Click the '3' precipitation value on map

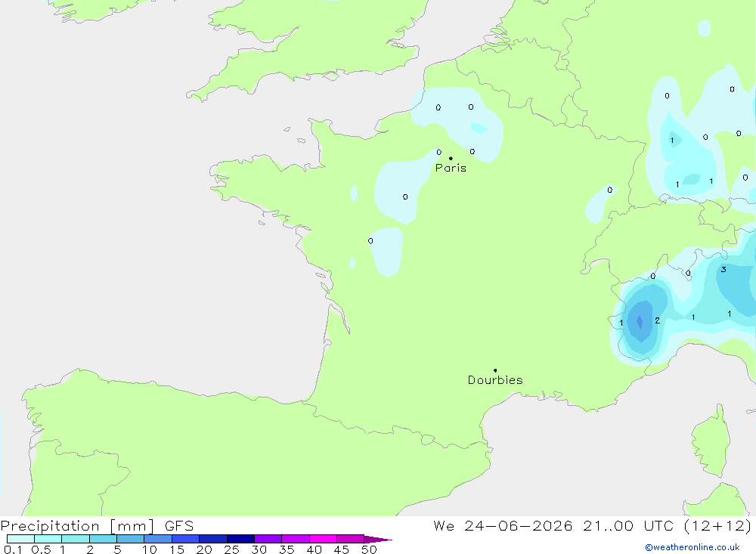[723, 270]
